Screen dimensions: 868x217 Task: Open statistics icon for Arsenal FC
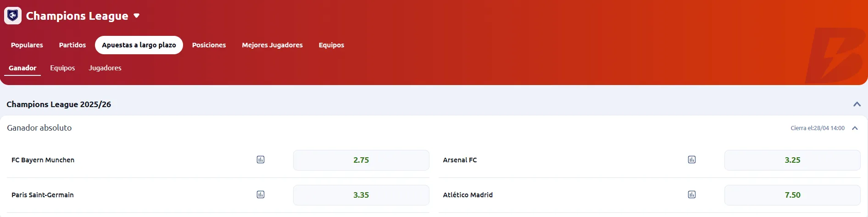[x=692, y=160]
